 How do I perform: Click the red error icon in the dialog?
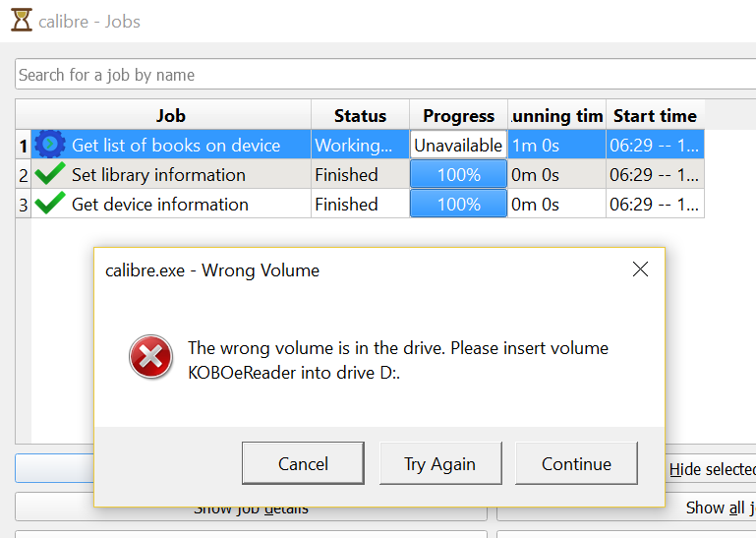(x=150, y=357)
